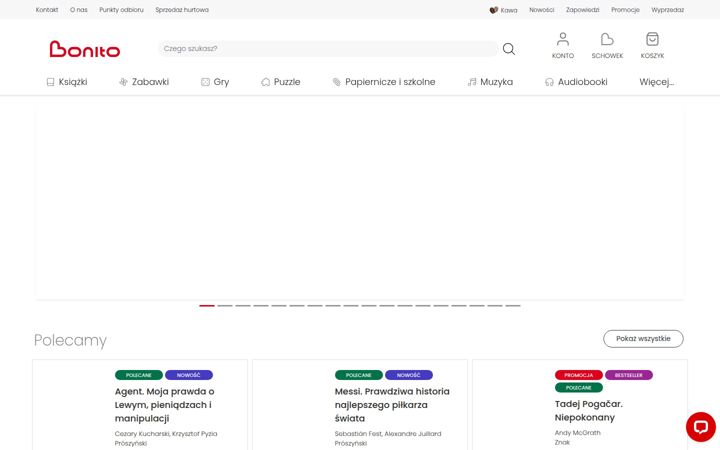Open Papiernicze i szkolne category

(390, 82)
